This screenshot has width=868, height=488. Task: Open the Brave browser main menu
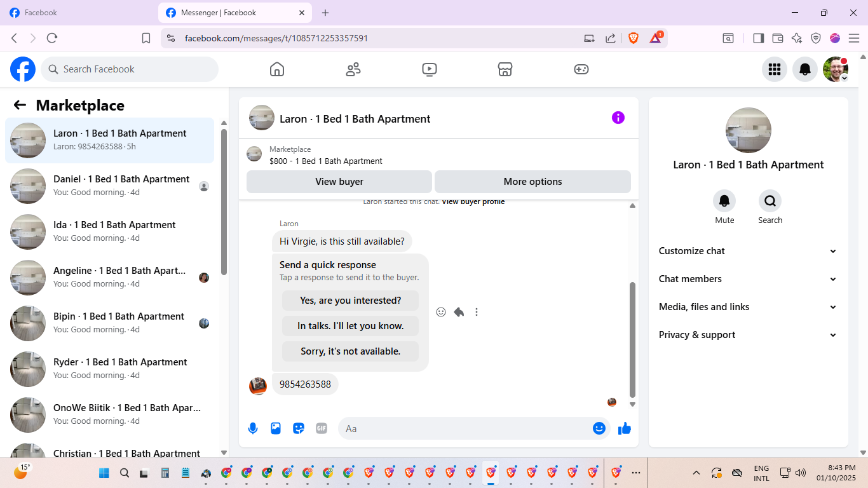tap(853, 38)
